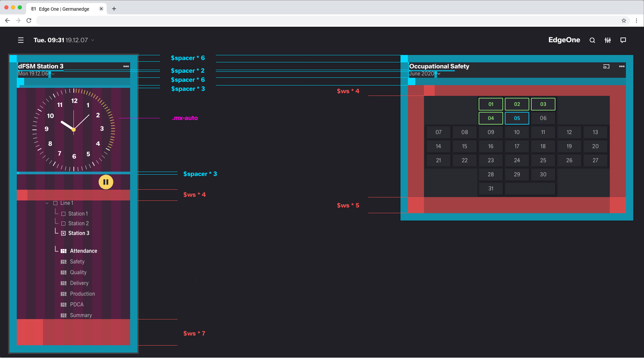
Task: Open the chat message icon
Action: tap(623, 40)
